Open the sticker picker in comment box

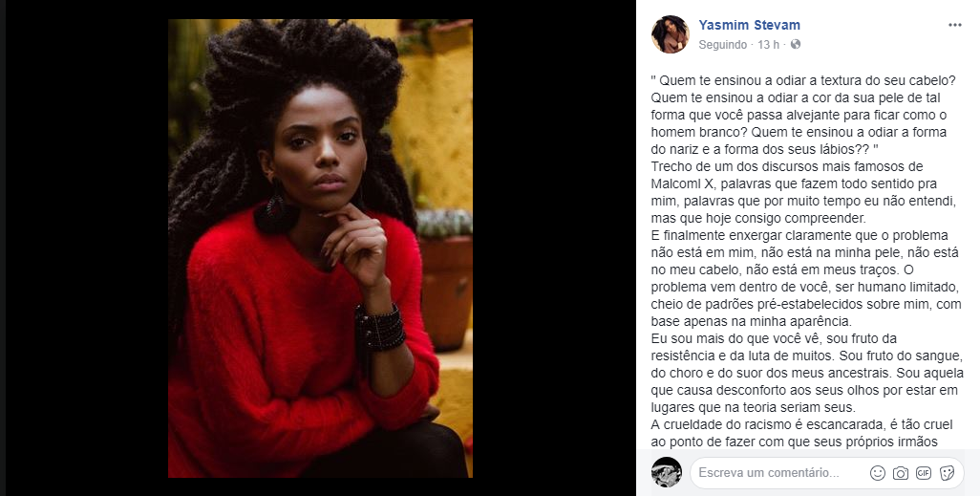(x=947, y=473)
